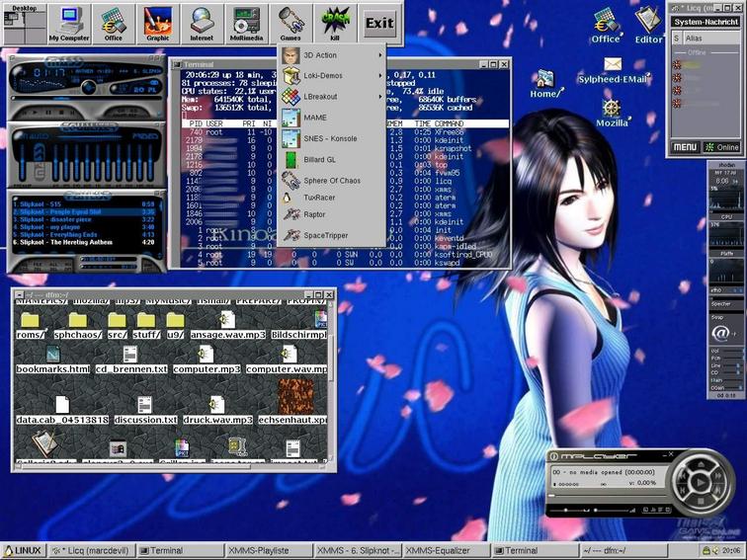Image resolution: width=747 pixels, height=560 pixels.
Task: Select the Desktop pager in the top-left panel
Action: pos(25,24)
